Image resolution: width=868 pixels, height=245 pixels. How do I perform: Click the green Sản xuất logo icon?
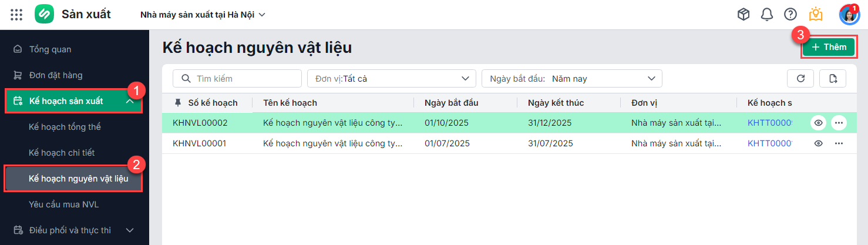[x=44, y=15]
